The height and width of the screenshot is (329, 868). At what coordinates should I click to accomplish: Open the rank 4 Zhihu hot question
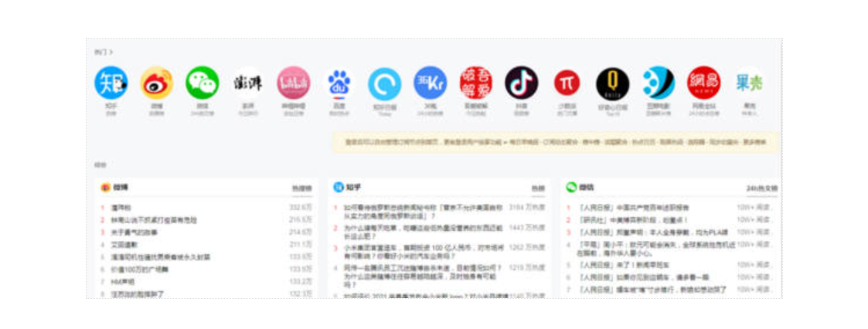click(424, 276)
